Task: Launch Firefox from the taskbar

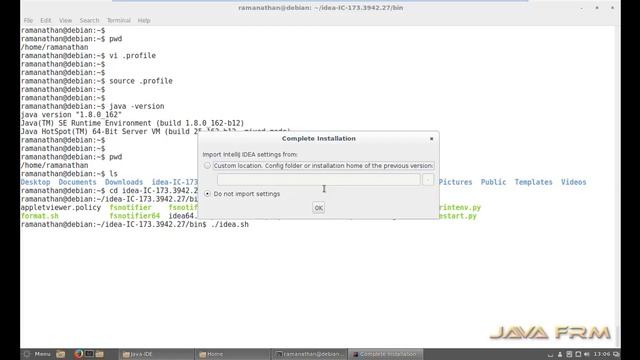Action: (79, 354)
